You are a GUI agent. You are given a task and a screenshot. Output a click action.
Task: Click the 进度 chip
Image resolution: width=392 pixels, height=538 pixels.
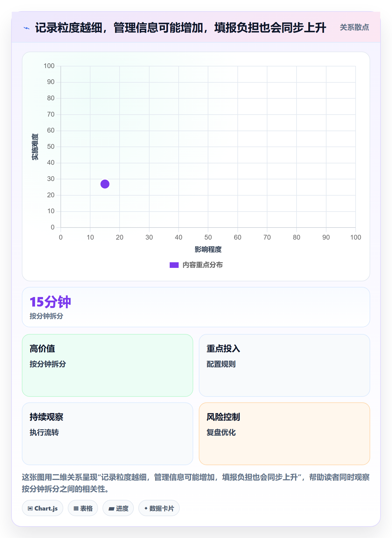click(x=118, y=508)
